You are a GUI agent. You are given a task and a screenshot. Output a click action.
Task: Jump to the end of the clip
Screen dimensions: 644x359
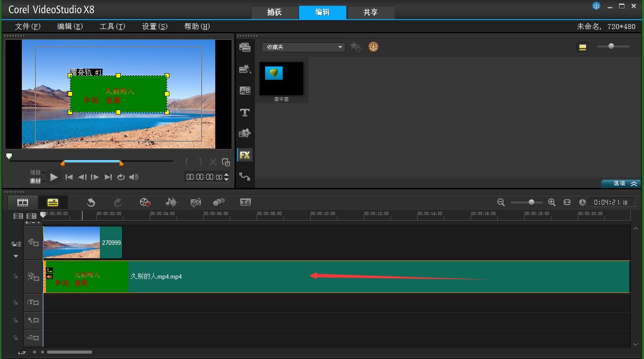coord(108,177)
